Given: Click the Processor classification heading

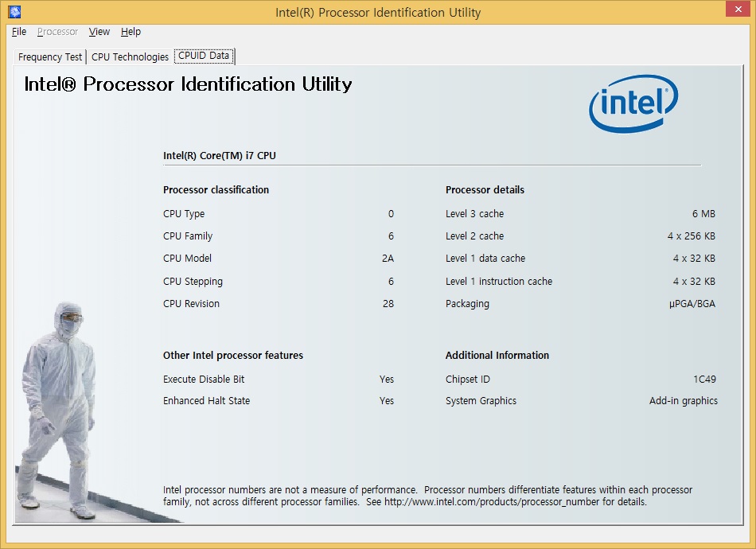Looking at the screenshot, I should [216, 190].
